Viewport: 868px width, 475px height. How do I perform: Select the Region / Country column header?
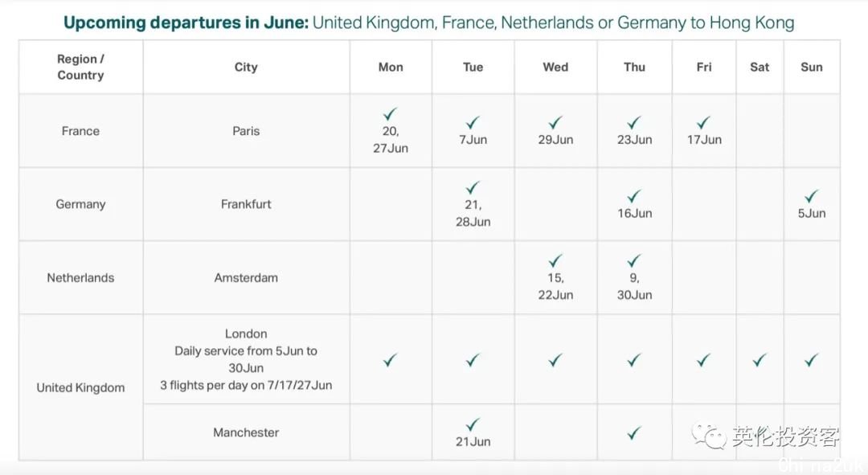pos(81,67)
